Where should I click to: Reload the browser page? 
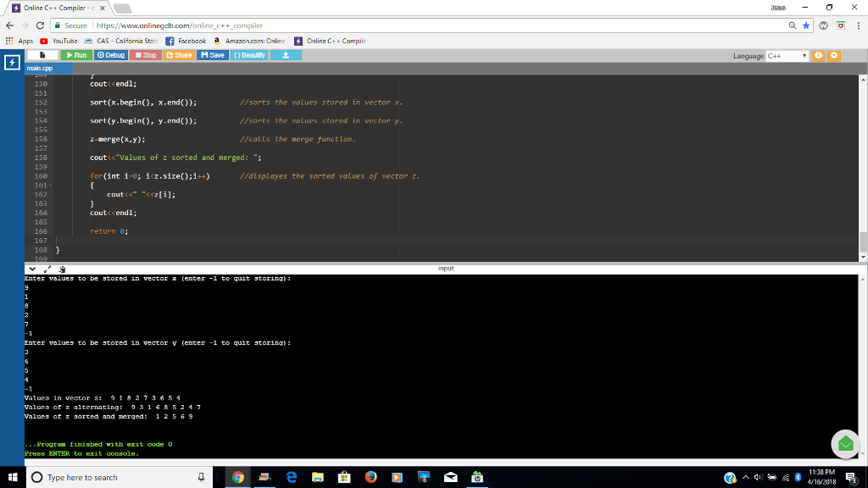tap(40, 25)
